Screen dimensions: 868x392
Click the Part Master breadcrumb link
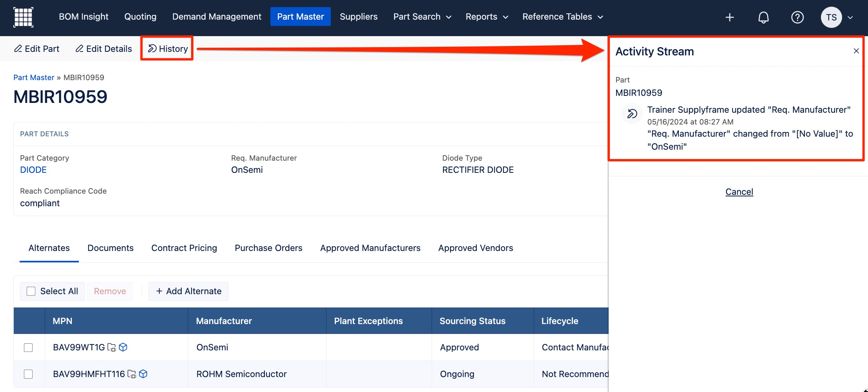(x=34, y=77)
